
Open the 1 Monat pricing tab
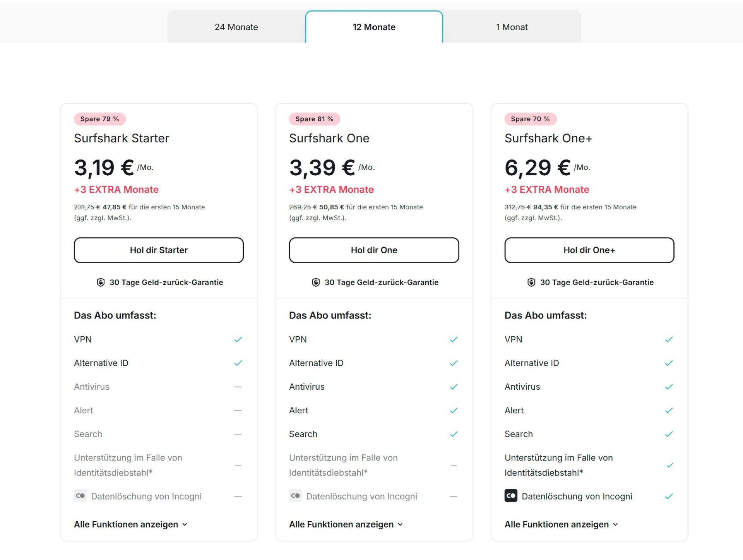(512, 27)
